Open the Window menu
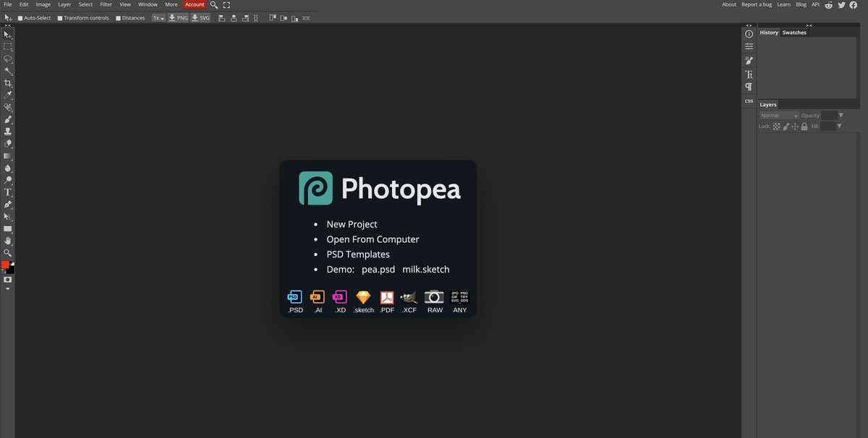This screenshot has height=438, width=868. tap(148, 4)
